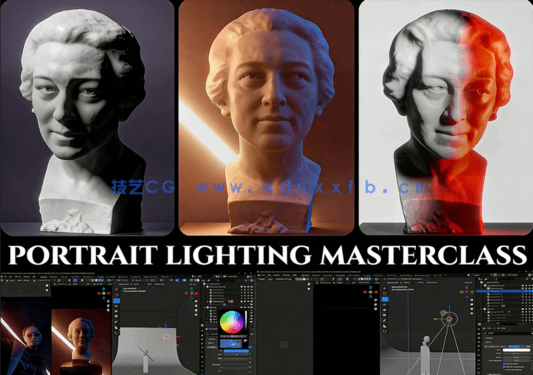
Task: Click the axis orientation gizmo in right Blender spotlight viewport
Action: tap(467, 292)
